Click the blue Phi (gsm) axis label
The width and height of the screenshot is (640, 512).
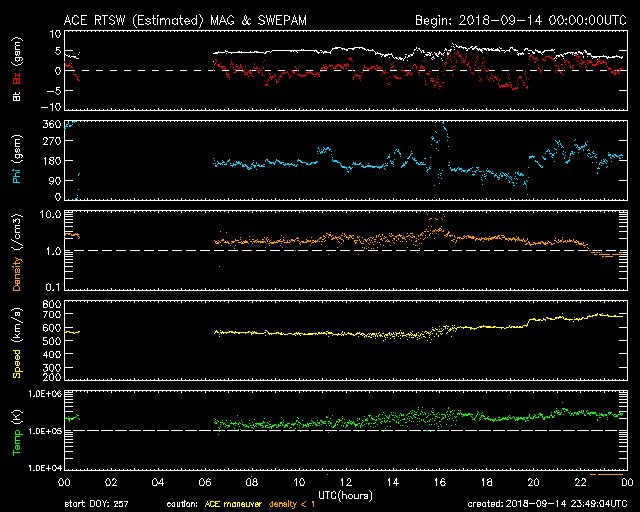[16, 162]
